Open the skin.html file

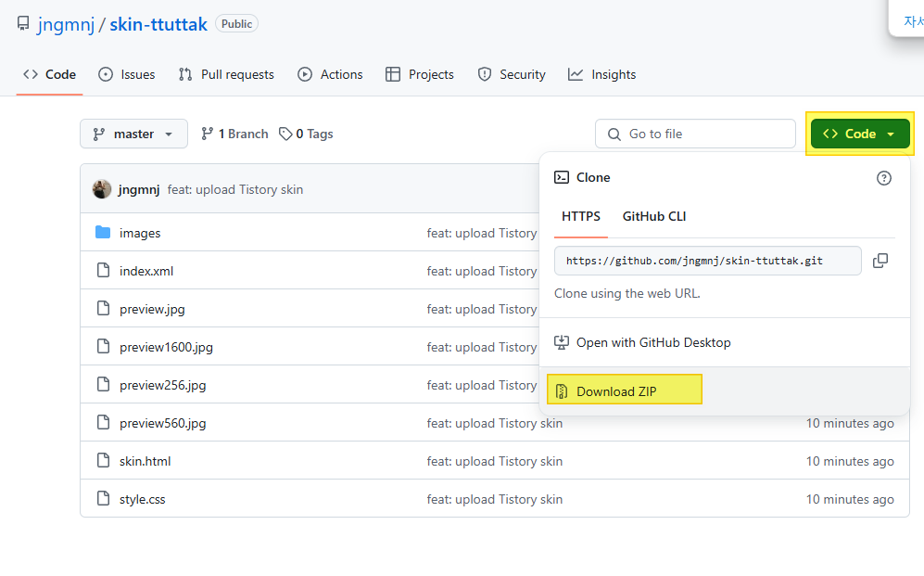point(145,461)
